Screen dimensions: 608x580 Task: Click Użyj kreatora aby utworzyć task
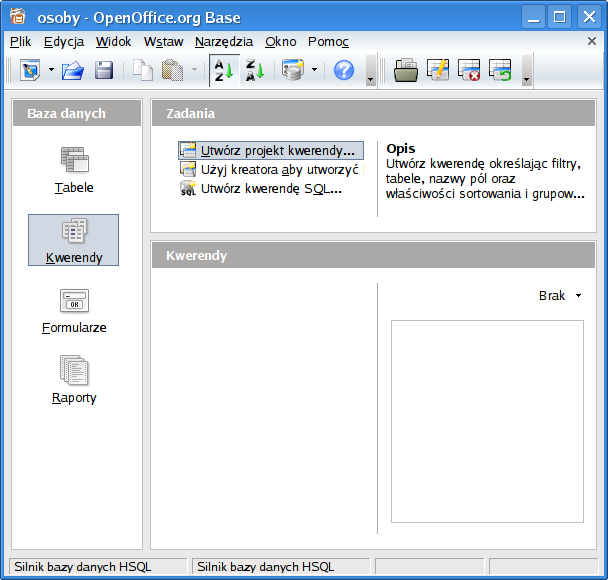(271, 169)
